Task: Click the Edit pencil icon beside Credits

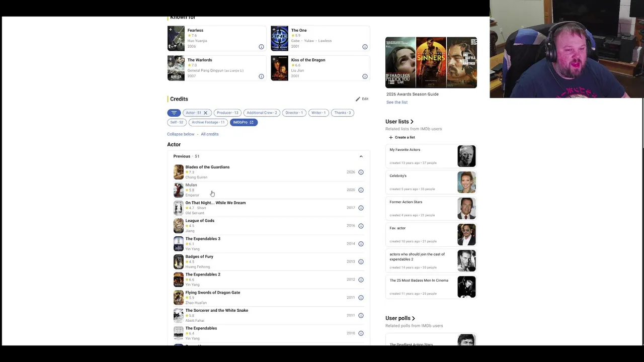Action: pos(358,99)
